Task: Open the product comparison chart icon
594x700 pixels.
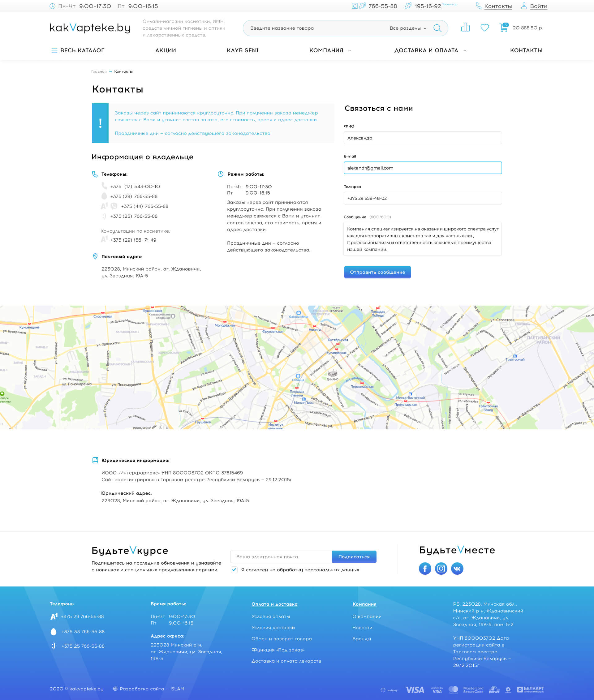Action: (x=465, y=28)
